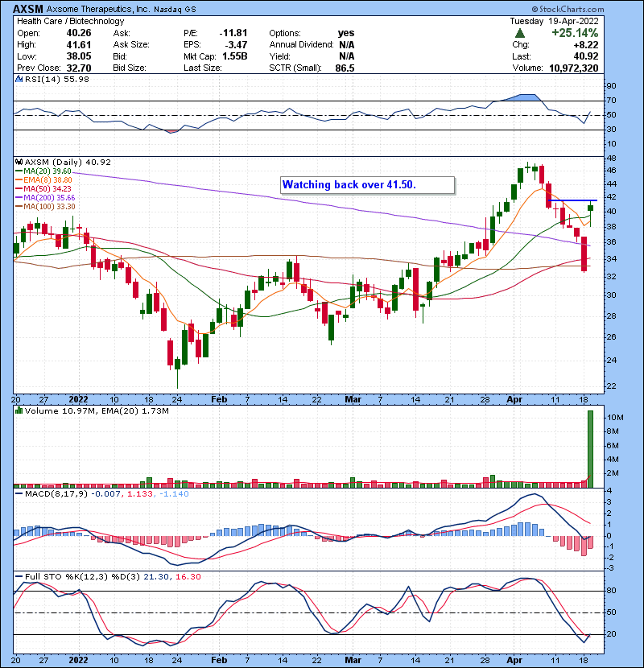Image resolution: width=644 pixels, height=668 pixels.
Task: Select the Open value 40.26
Action: coord(78,33)
